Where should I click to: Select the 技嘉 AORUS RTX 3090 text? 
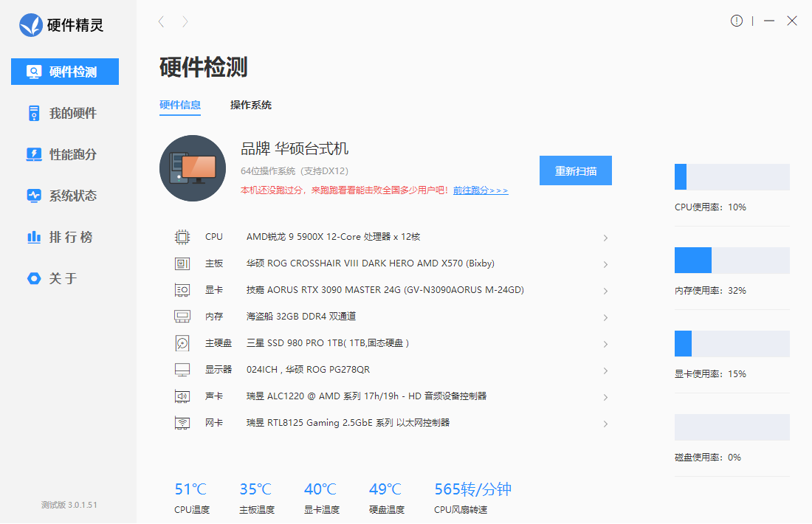[x=385, y=290]
